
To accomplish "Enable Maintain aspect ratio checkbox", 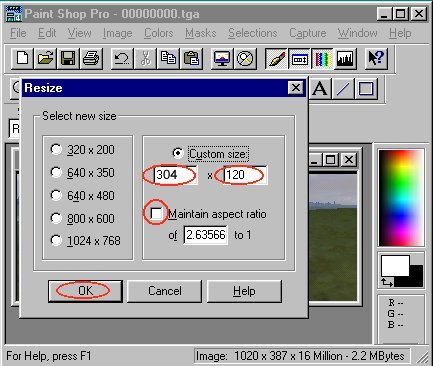I will pyautogui.click(x=156, y=213).
